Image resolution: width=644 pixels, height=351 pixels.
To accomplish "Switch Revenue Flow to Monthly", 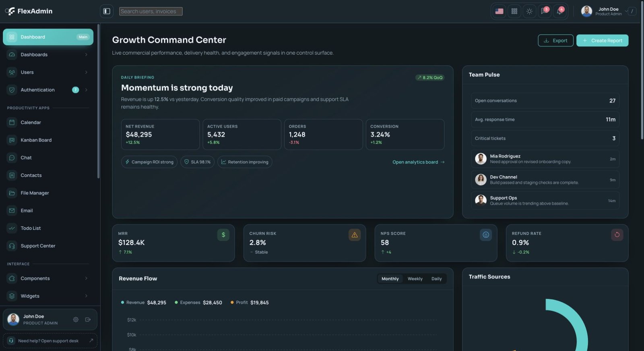I will click(x=390, y=279).
